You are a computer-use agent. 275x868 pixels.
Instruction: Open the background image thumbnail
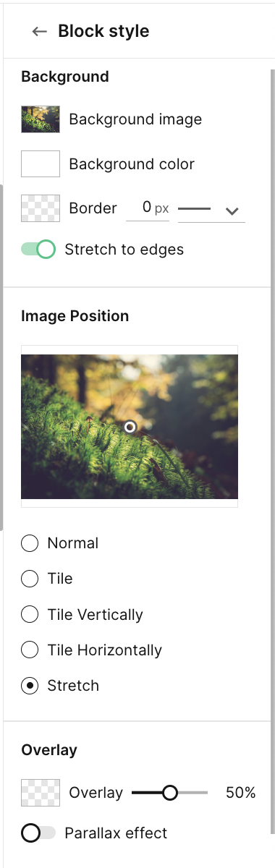(x=41, y=119)
